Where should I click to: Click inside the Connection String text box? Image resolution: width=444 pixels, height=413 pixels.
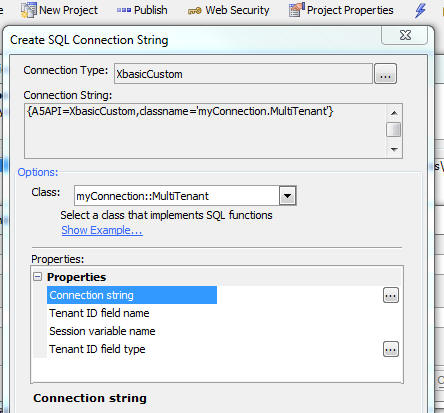click(x=205, y=131)
